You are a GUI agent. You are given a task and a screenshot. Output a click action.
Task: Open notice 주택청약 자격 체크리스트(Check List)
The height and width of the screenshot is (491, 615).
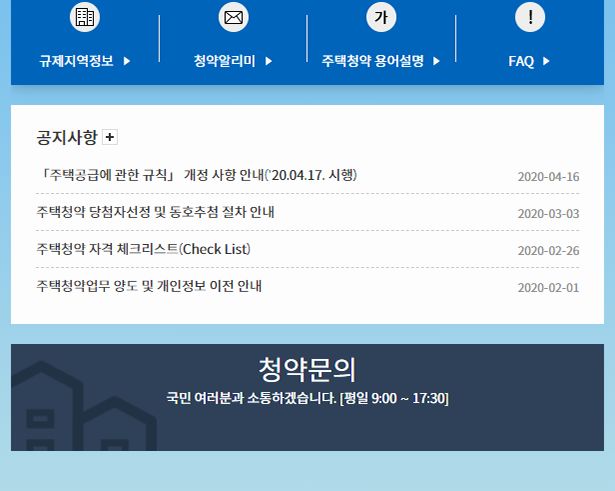point(143,249)
